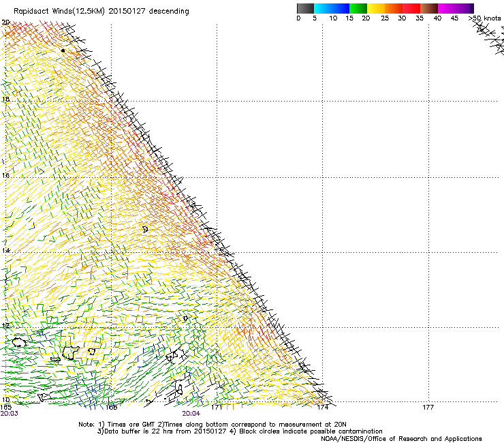Select the green 15-20 knots color bar segment
The height and width of the screenshot is (443, 504).
tap(358, 8)
